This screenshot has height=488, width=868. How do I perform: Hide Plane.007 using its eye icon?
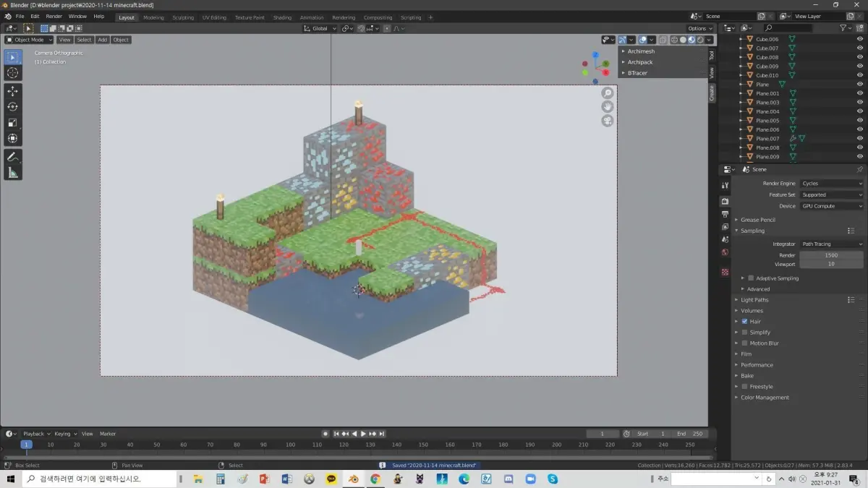click(x=859, y=138)
